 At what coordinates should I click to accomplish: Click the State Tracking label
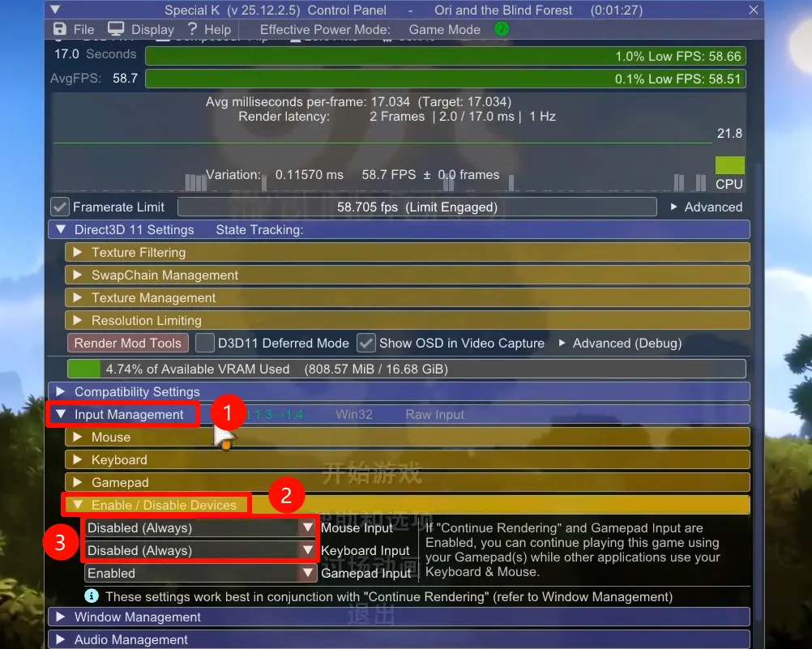(259, 230)
